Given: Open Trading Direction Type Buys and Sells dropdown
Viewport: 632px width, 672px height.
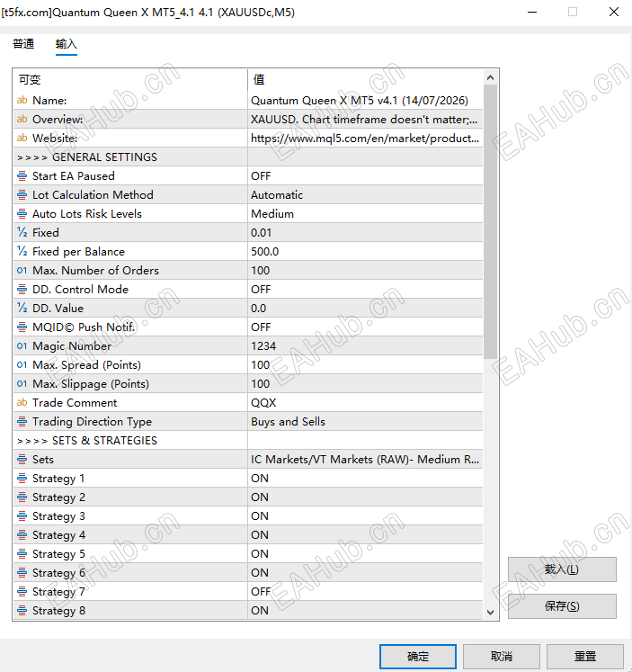Looking at the screenshot, I should click(x=365, y=421).
